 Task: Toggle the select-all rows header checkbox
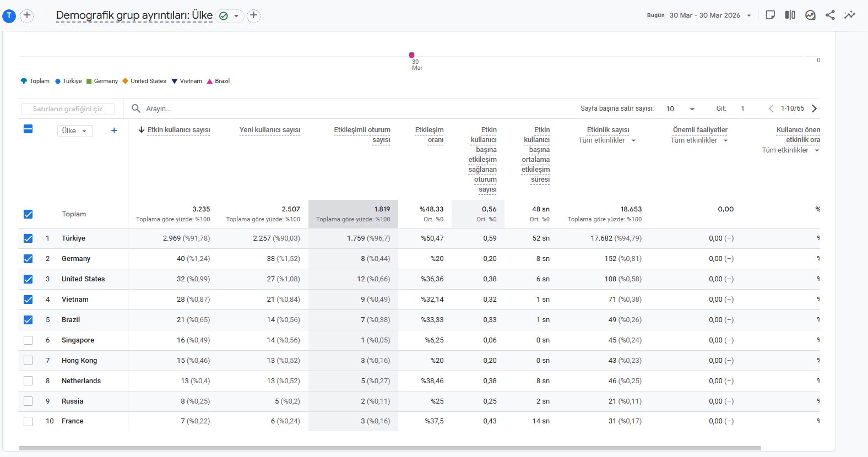pos(28,129)
